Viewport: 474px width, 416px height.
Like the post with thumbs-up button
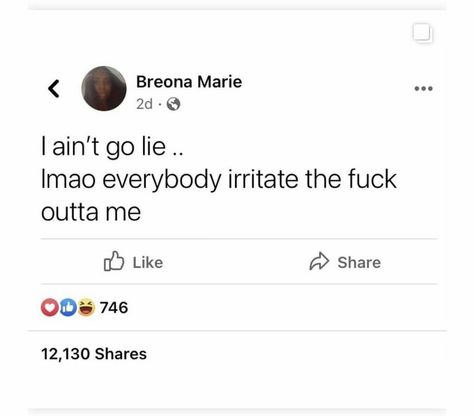(133, 262)
